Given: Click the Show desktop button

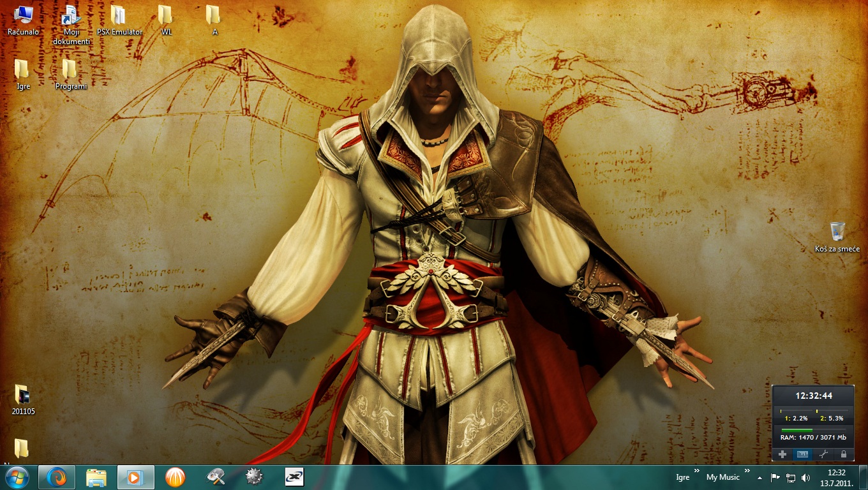Looking at the screenshot, I should [864, 477].
